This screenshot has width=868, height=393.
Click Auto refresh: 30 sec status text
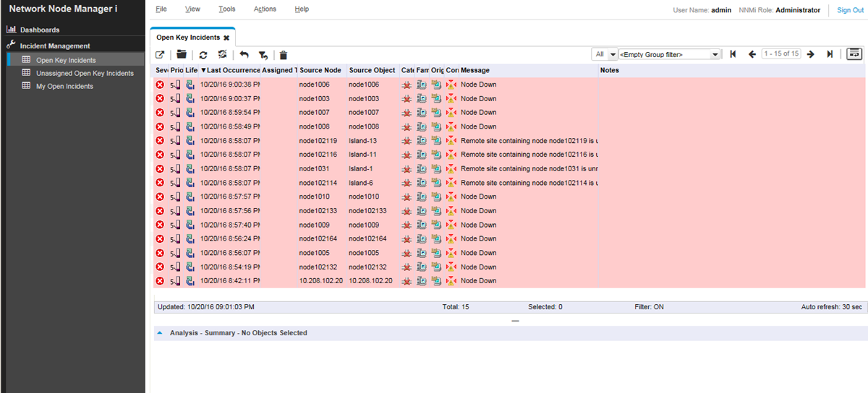(x=831, y=307)
